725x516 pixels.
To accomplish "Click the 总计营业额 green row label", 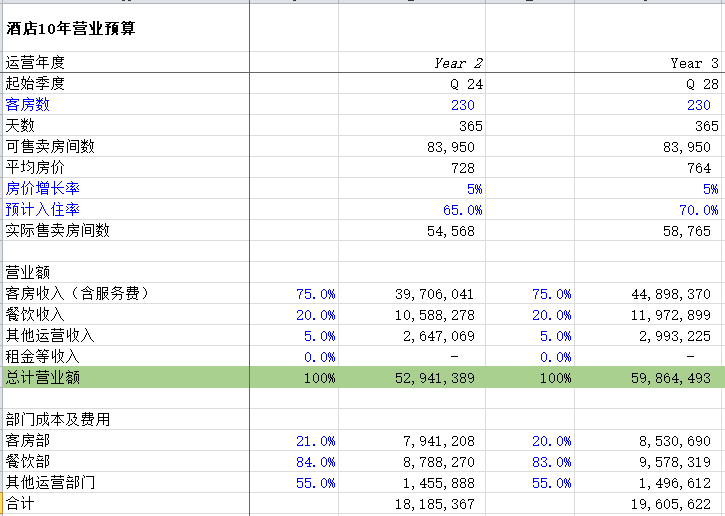I will click(x=43, y=377).
